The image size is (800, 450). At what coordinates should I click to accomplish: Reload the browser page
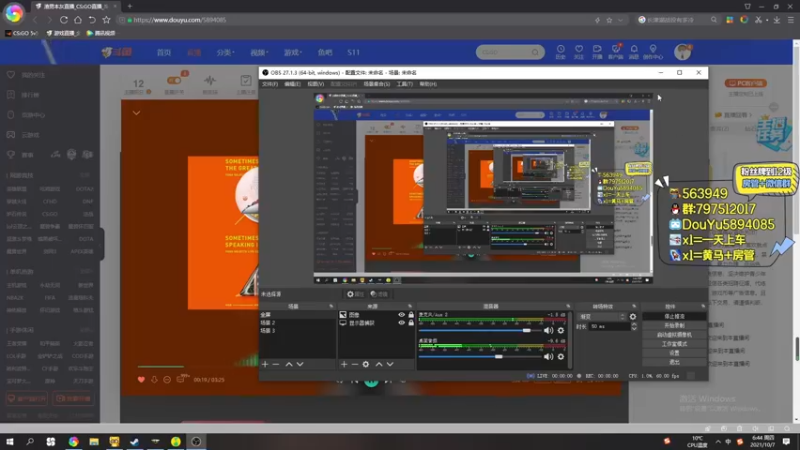click(64, 20)
